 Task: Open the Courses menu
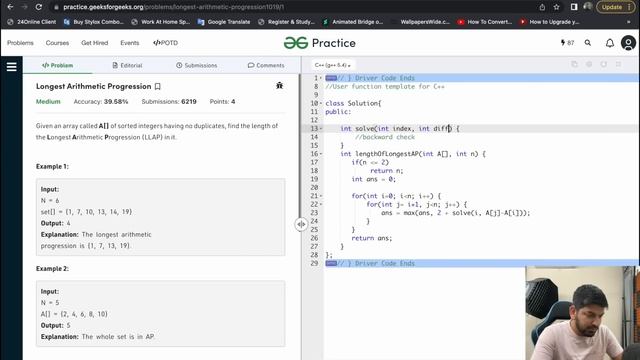point(57,43)
